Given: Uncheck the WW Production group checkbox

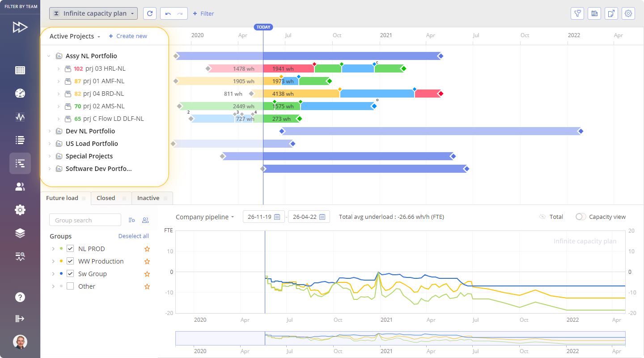Looking at the screenshot, I should click(70, 261).
